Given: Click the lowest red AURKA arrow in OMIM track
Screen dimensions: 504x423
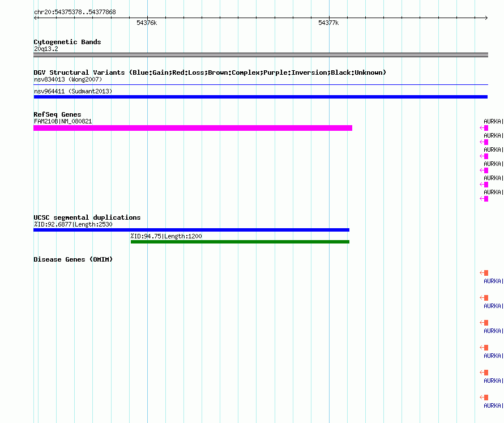Looking at the screenshot, I should click(x=484, y=398).
